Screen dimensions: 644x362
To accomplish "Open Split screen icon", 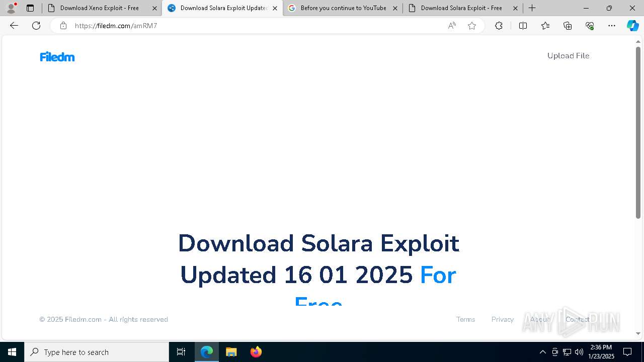I will [523, 26].
